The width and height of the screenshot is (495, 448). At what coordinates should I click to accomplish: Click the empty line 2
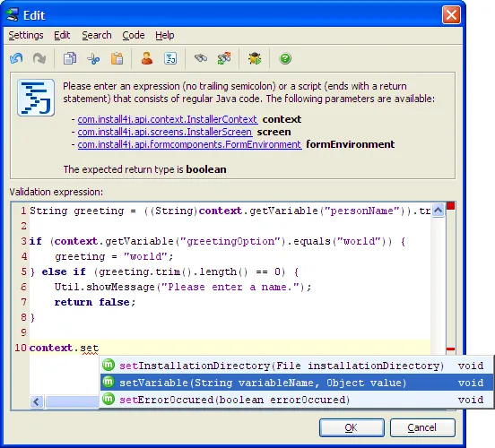230,226
